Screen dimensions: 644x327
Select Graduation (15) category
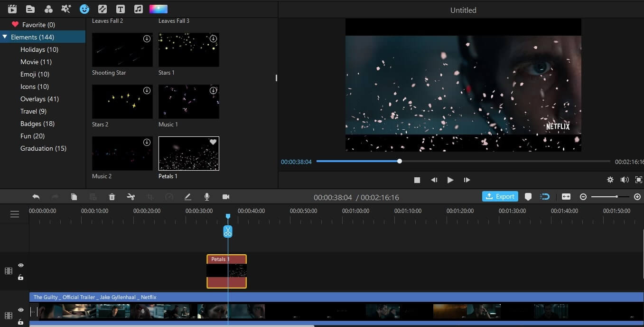click(x=43, y=148)
